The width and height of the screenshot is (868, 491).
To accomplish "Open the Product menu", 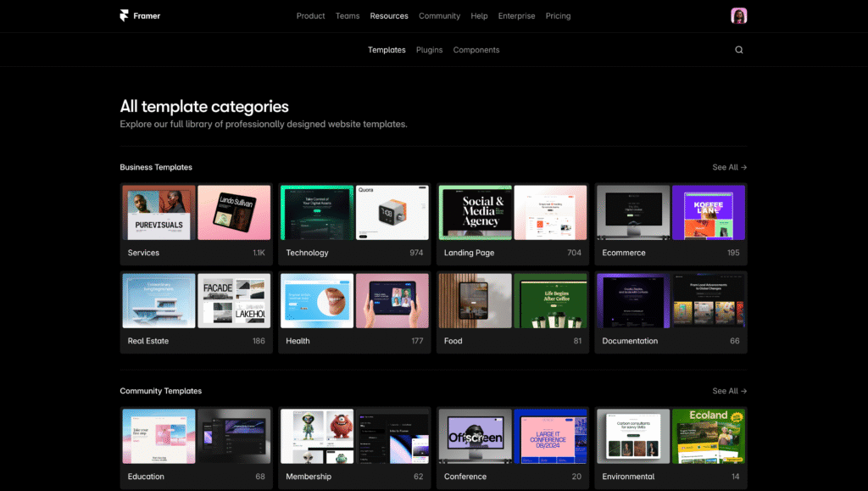I will [310, 16].
